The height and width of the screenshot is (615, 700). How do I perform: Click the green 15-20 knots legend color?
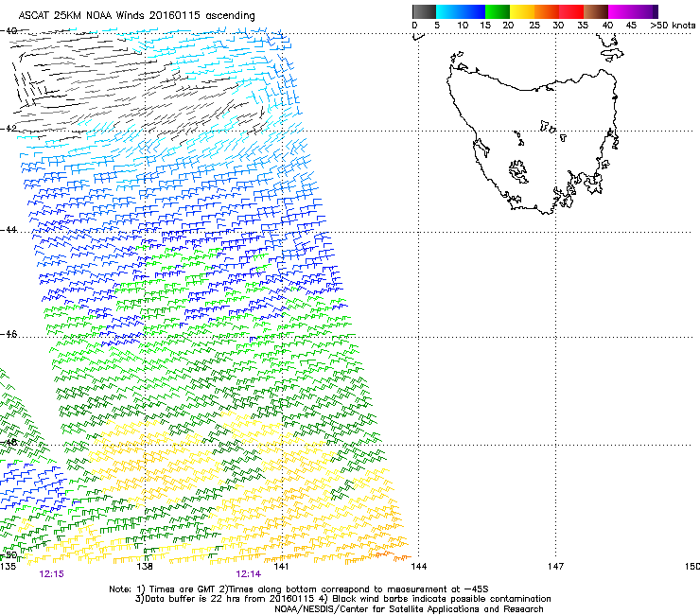(498, 11)
